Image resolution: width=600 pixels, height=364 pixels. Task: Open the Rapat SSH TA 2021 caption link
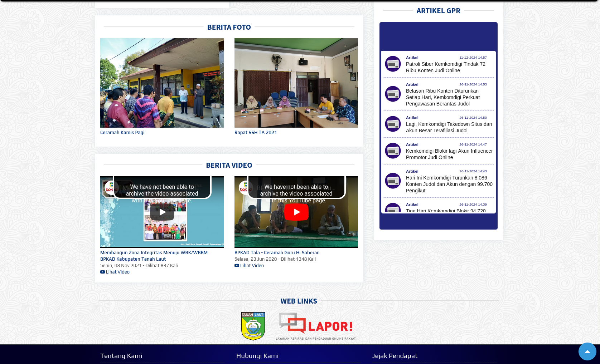tap(256, 132)
